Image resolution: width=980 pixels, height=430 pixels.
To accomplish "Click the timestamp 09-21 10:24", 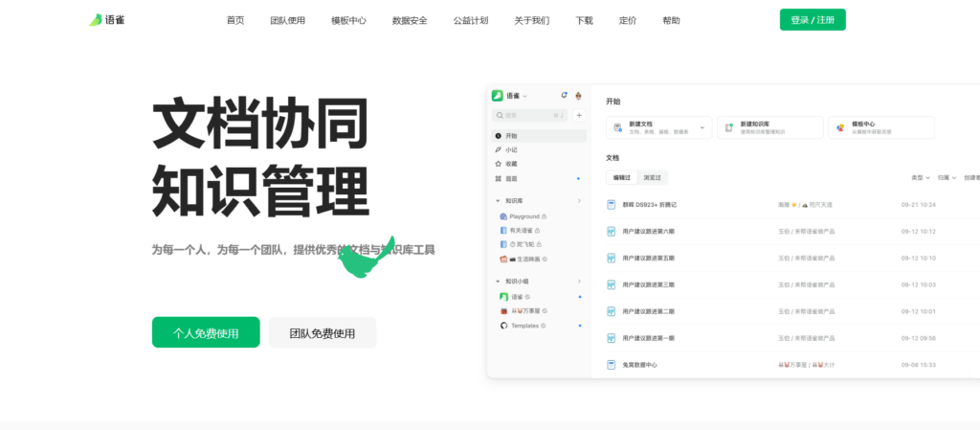I will pyautogui.click(x=918, y=204).
